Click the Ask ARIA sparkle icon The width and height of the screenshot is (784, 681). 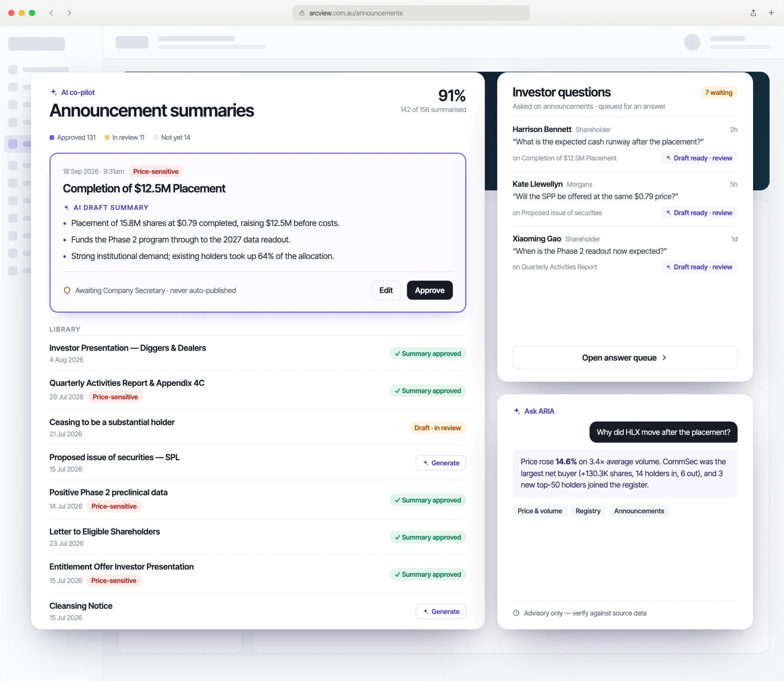click(x=517, y=411)
